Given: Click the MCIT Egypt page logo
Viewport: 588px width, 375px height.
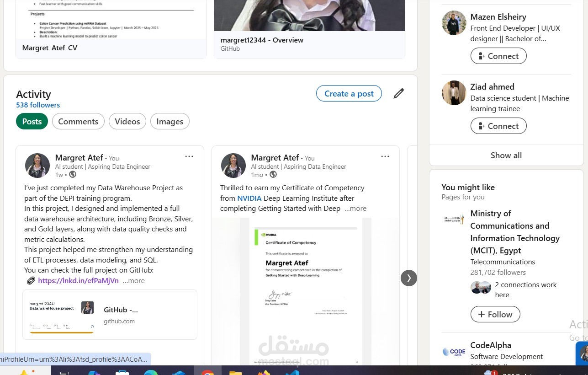Looking at the screenshot, I should (454, 220).
